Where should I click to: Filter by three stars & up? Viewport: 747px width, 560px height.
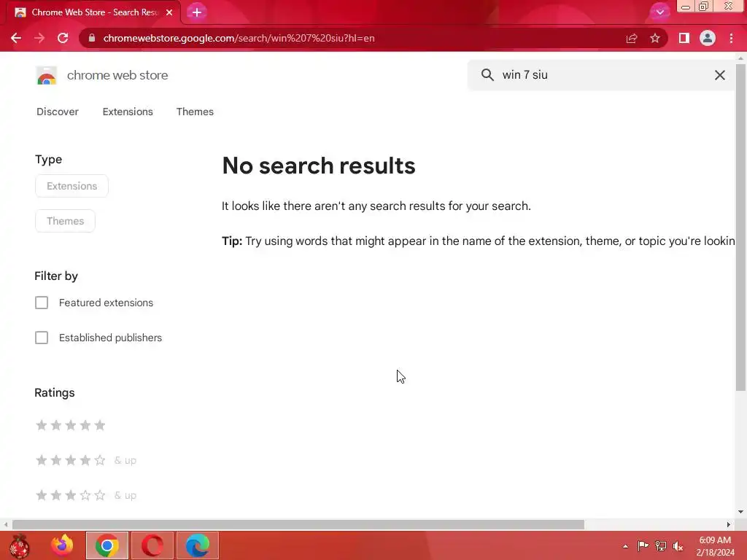pos(86,495)
